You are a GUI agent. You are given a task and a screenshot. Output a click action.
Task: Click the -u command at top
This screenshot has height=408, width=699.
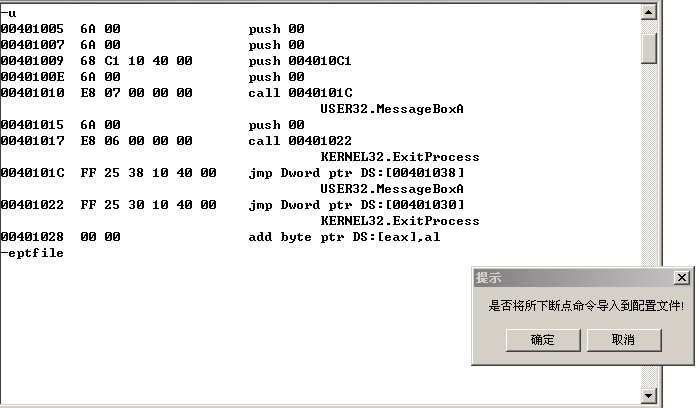tap(8, 13)
